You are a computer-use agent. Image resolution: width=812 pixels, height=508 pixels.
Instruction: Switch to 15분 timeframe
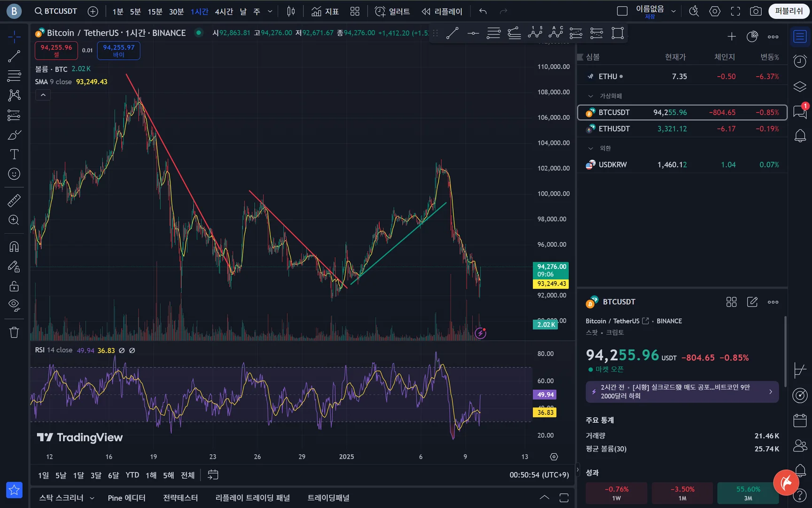click(x=155, y=11)
